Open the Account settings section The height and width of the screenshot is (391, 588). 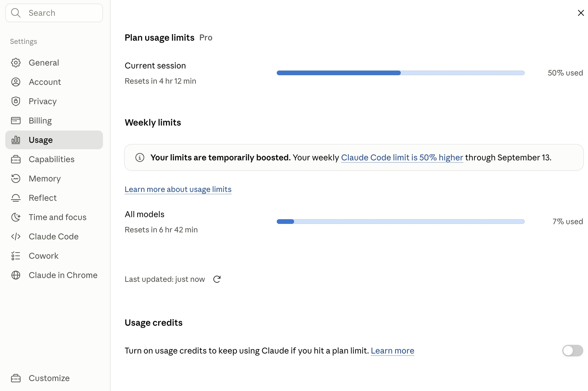[x=54, y=82]
